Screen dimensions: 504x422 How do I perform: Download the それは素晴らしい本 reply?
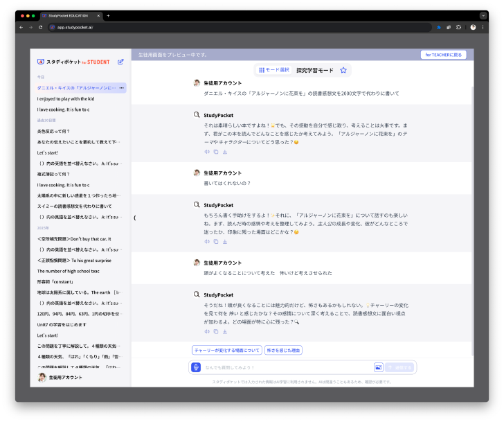pos(225,152)
